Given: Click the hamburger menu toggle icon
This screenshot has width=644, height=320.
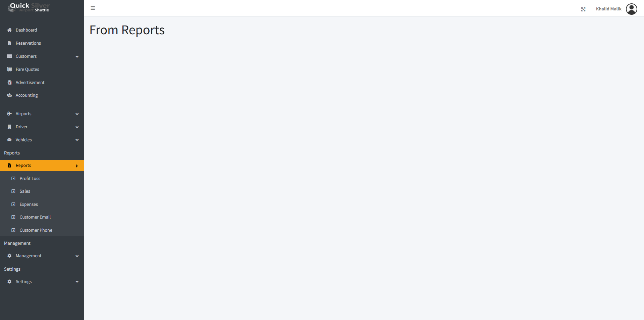Looking at the screenshot, I should [93, 8].
